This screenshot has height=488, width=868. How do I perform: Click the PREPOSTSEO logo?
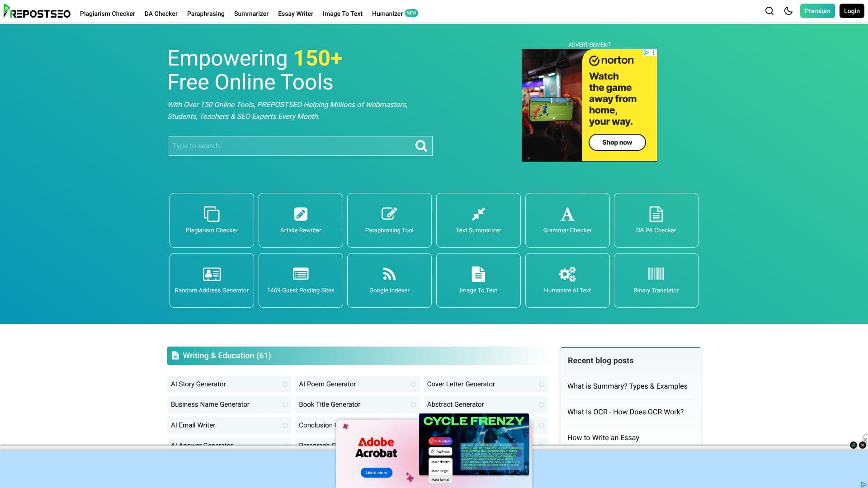pyautogui.click(x=37, y=12)
